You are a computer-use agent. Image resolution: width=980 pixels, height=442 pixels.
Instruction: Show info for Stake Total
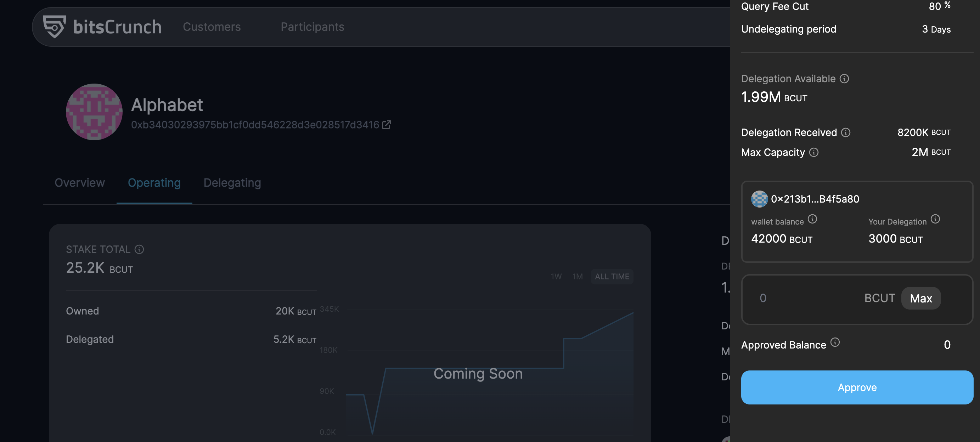coord(139,249)
